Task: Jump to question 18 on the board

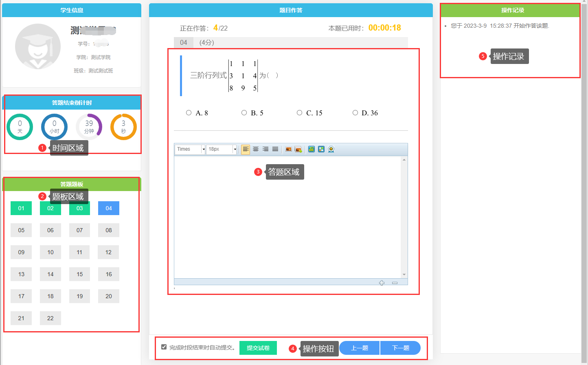Action: (50, 296)
